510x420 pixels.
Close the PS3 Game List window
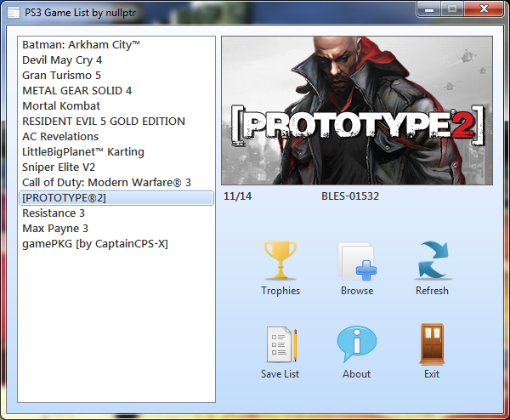point(484,9)
